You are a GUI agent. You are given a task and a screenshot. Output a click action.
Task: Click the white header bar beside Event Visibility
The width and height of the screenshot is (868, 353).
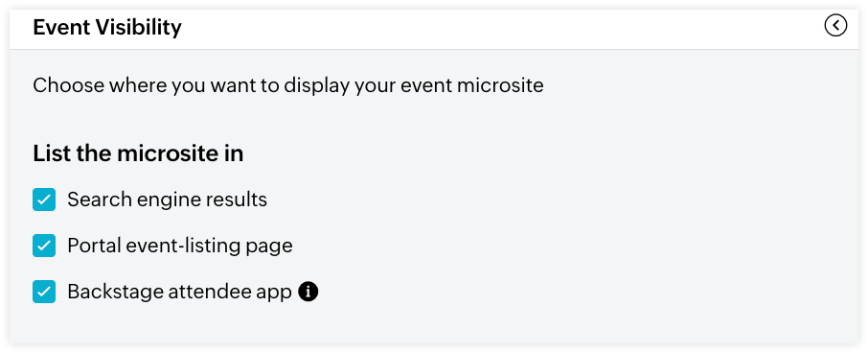498,27
